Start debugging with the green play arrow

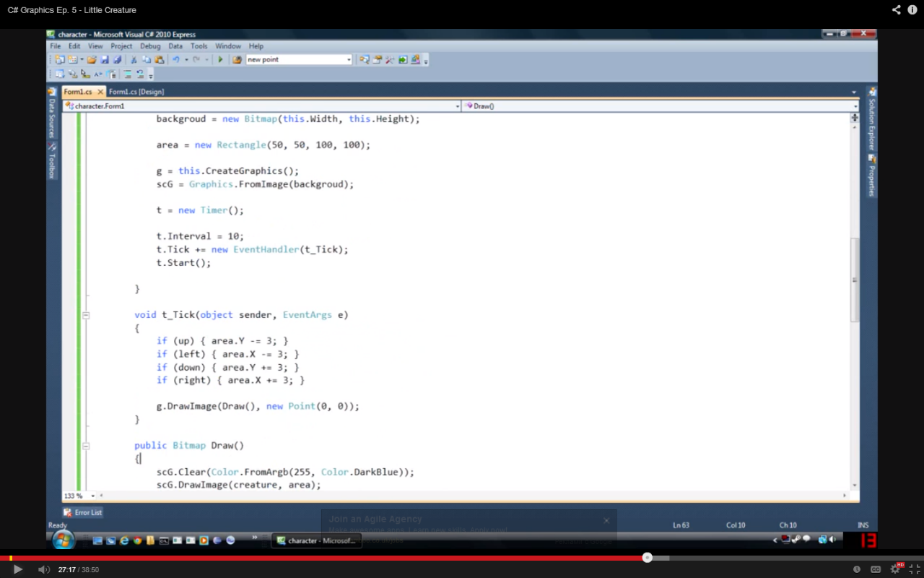[x=220, y=60]
